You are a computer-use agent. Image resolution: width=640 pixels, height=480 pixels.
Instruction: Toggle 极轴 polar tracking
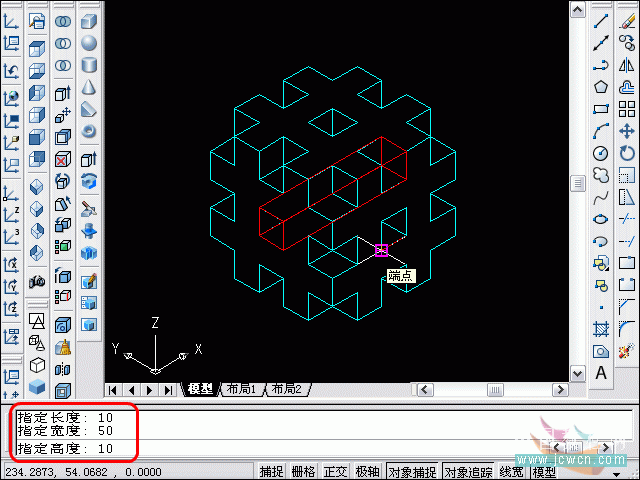point(367,472)
